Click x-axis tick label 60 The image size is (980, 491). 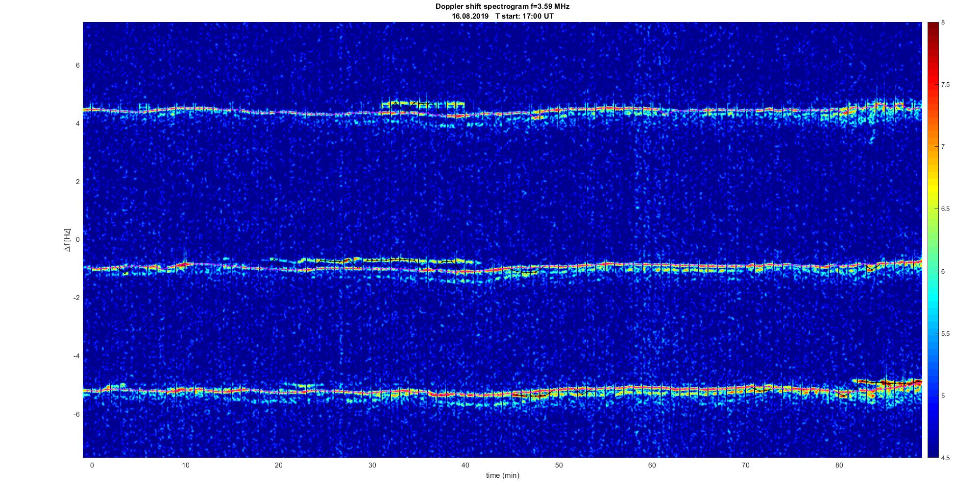(x=652, y=465)
